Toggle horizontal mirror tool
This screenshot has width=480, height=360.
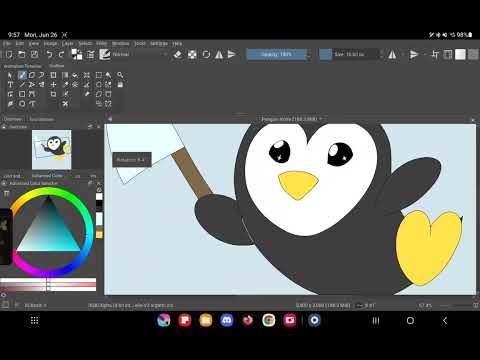click(x=219, y=54)
